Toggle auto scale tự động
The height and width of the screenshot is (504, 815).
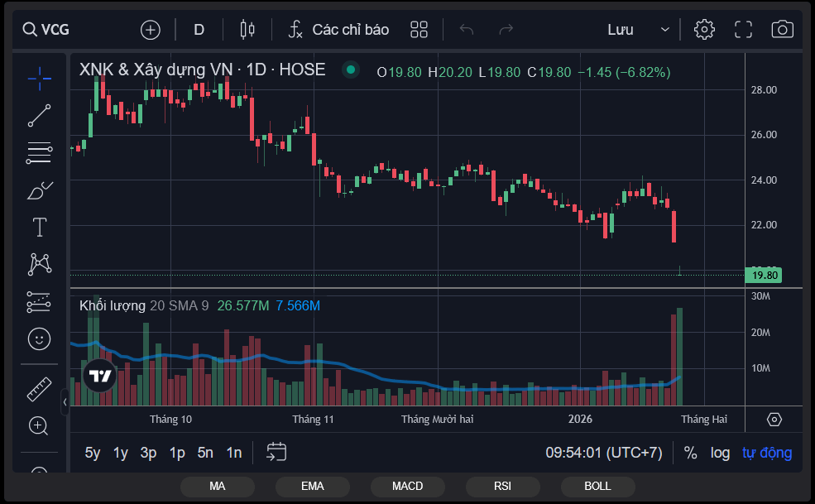tap(766, 453)
